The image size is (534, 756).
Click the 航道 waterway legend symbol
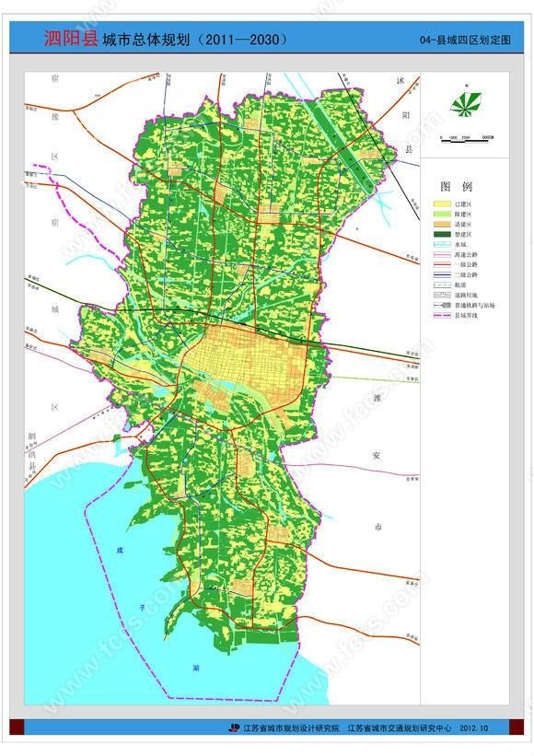pyautogui.click(x=443, y=285)
